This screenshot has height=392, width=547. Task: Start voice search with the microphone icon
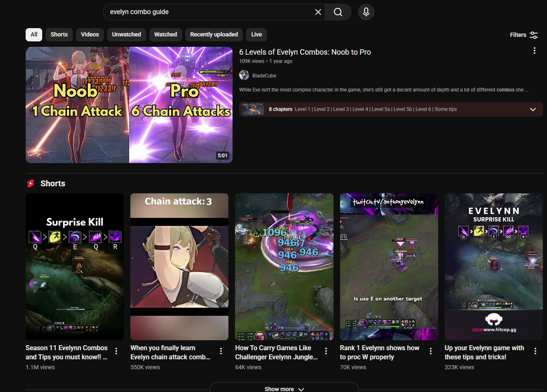point(366,12)
